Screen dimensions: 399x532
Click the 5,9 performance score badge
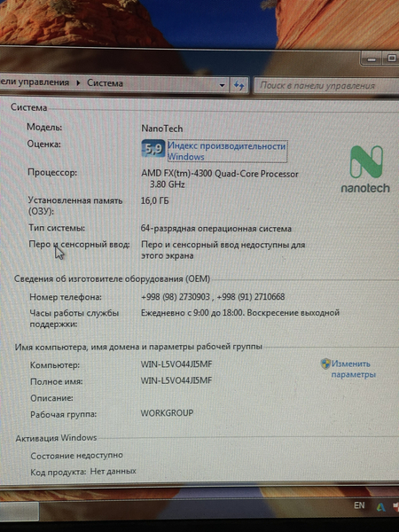point(153,148)
